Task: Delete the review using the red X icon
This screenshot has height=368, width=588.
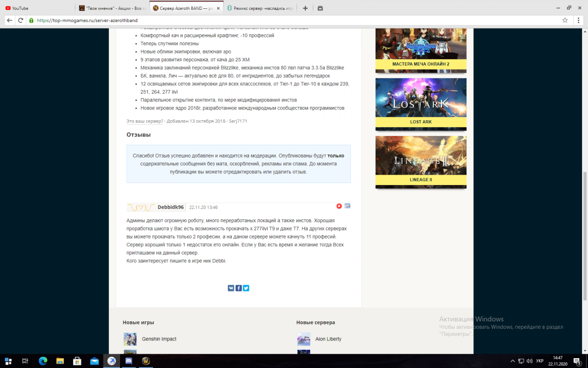Action: pos(338,206)
